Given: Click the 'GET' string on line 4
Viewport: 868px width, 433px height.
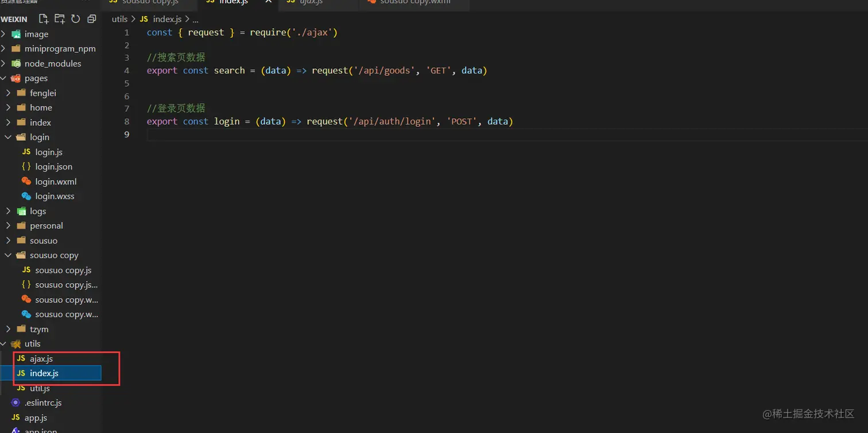Looking at the screenshot, I should (439, 71).
